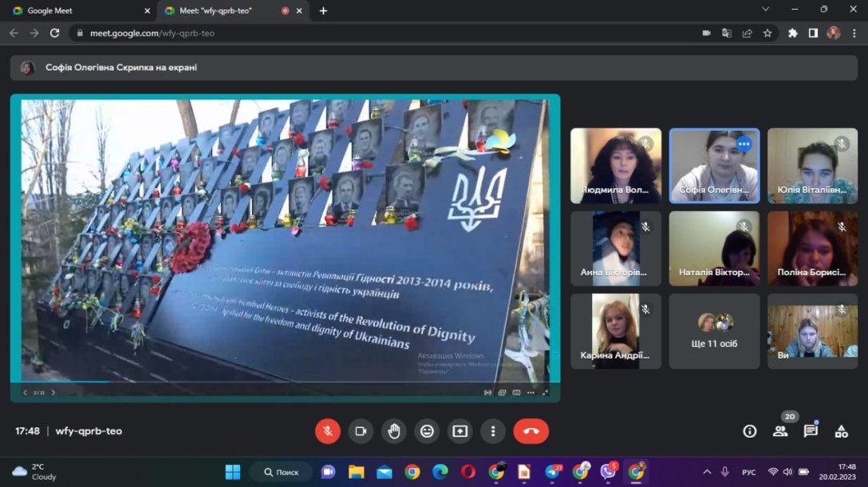The height and width of the screenshot is (487, 868).
Task: Open Telegram from taskbar
Action: coord(552,472)
